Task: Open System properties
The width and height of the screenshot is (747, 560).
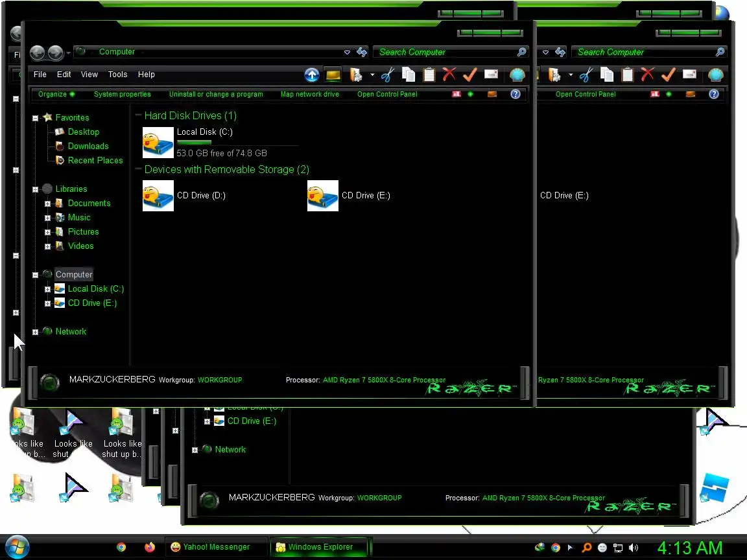Action: click(123, 94)
